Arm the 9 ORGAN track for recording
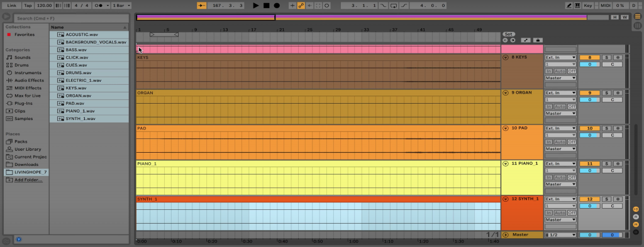The width and height of the screenshot is (644, 247). [x=618, y=93]
